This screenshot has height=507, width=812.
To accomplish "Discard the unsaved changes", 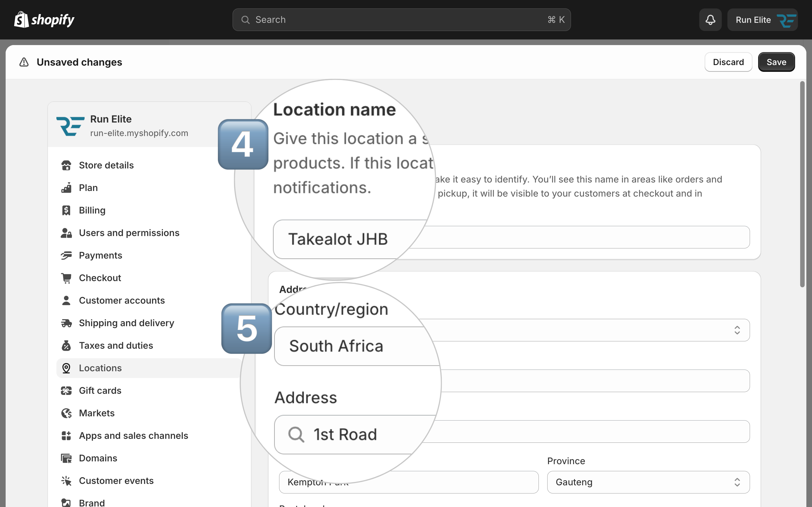I will 728,62.
